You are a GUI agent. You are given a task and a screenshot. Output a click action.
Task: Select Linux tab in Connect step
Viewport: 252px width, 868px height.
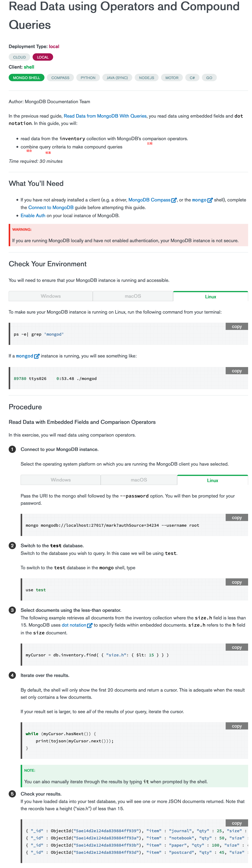click(213, 480)
